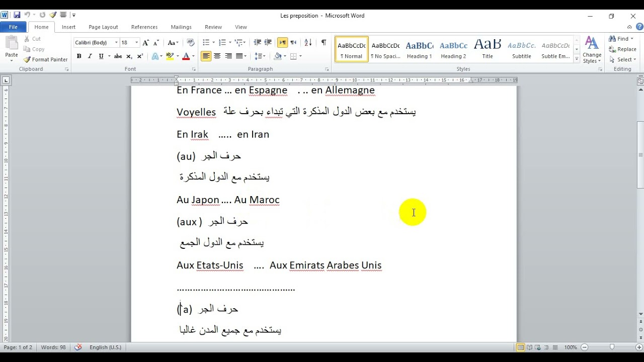Justify the paragraph text
The height and width of the screenshot is (362, 644).
click(x=239, y=56)
